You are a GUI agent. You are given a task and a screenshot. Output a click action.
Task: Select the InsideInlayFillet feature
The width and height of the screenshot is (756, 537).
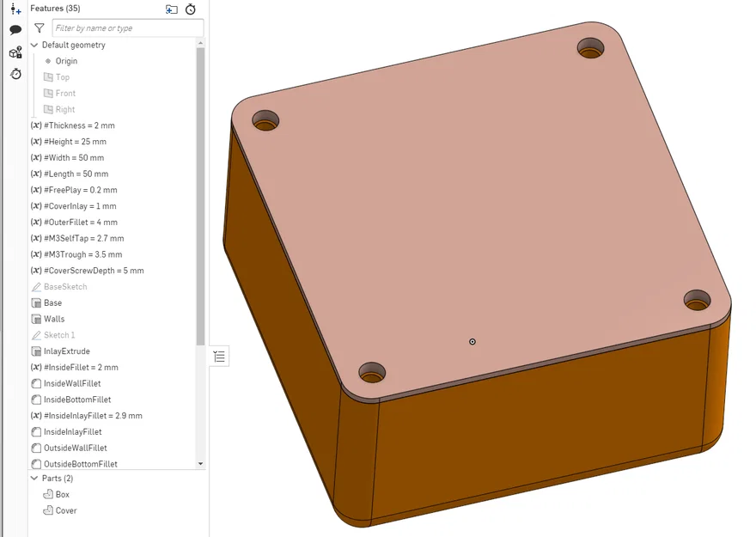coord(66,432)
